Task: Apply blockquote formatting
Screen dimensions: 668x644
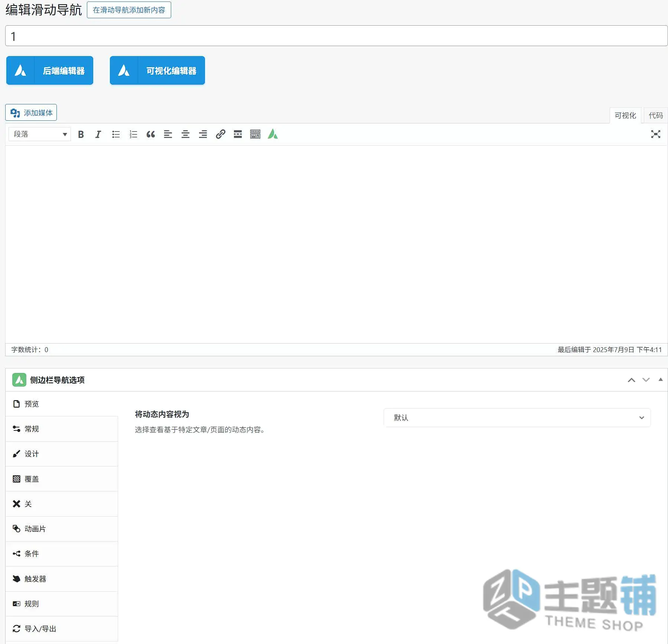Action: click(151, 134)
